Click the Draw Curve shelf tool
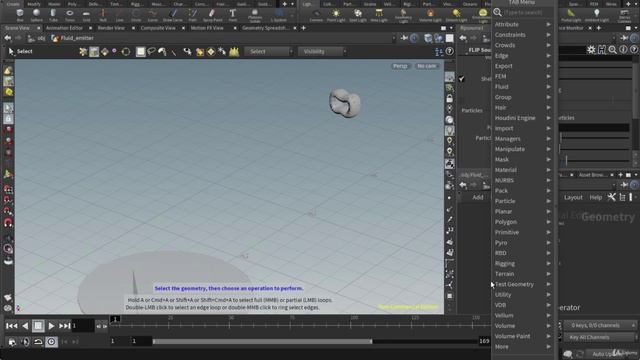 pyautogui.click(x=173, y=15)
